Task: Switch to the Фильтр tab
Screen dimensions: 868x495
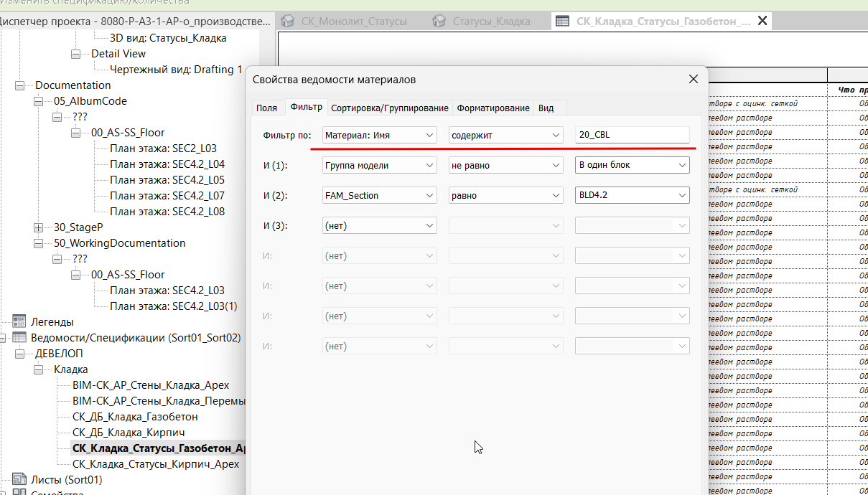Action: click(x=306, y=107)
